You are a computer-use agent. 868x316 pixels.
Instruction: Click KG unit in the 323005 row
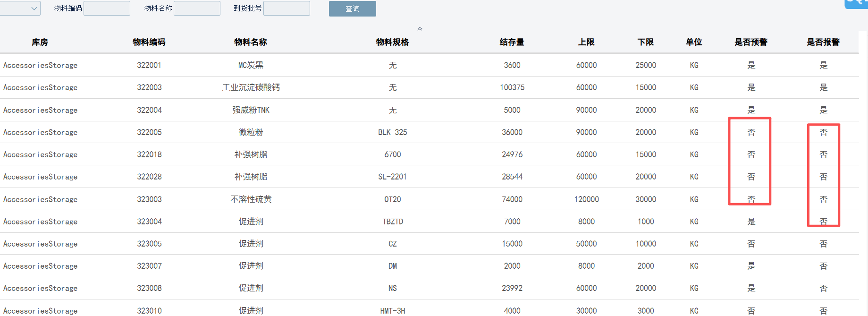(x=694, y=244)
